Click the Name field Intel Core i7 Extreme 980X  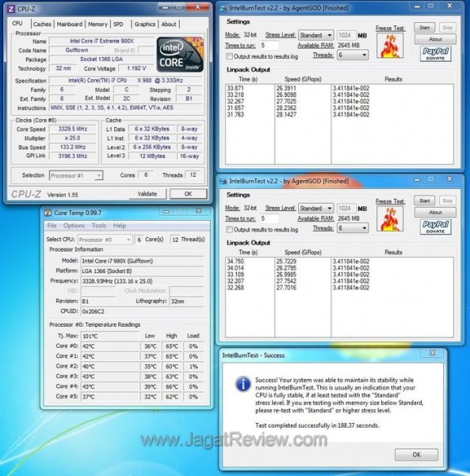101,41
